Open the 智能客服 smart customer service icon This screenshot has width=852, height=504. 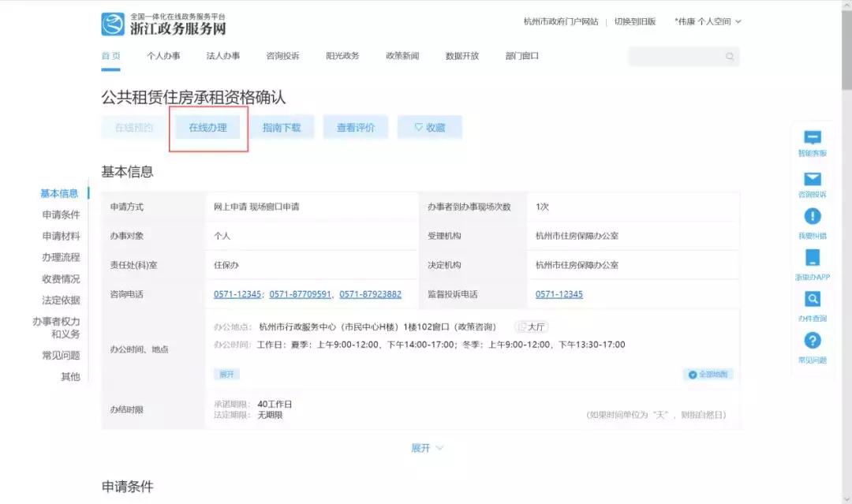(813, 136)
